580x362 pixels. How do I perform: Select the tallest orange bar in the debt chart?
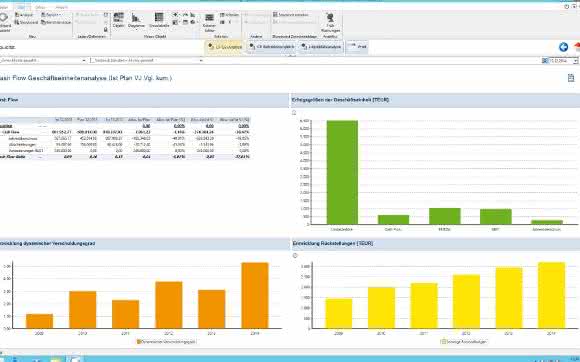pyautogui.click(x=255, y=295)
